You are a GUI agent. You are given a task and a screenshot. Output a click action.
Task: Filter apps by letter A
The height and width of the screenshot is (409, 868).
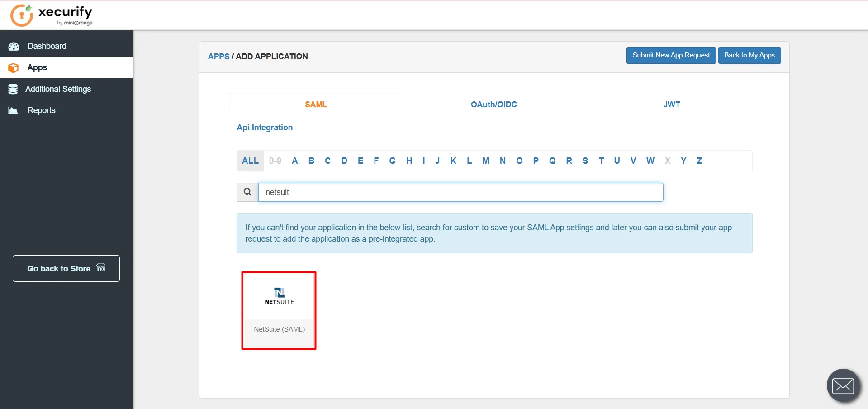294,161
